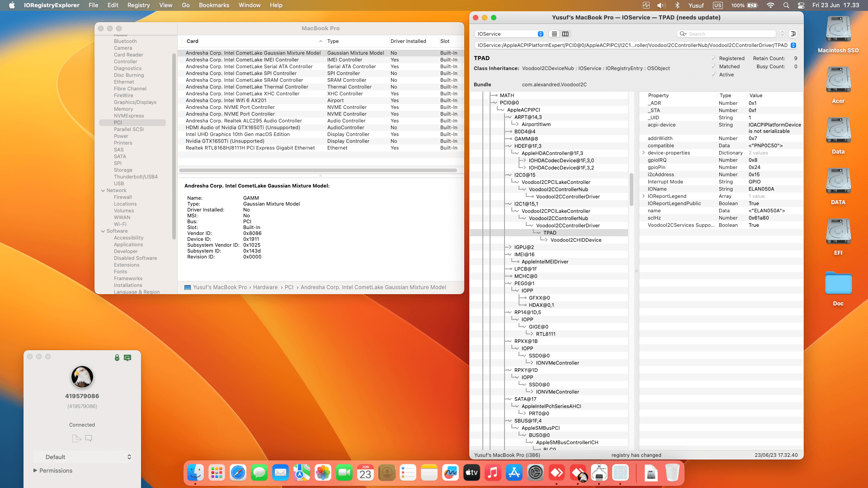Image resolution: width=868 pixels, height=488 pixels.
Task: Expand the Permissions section
Action: coord(35,470)
